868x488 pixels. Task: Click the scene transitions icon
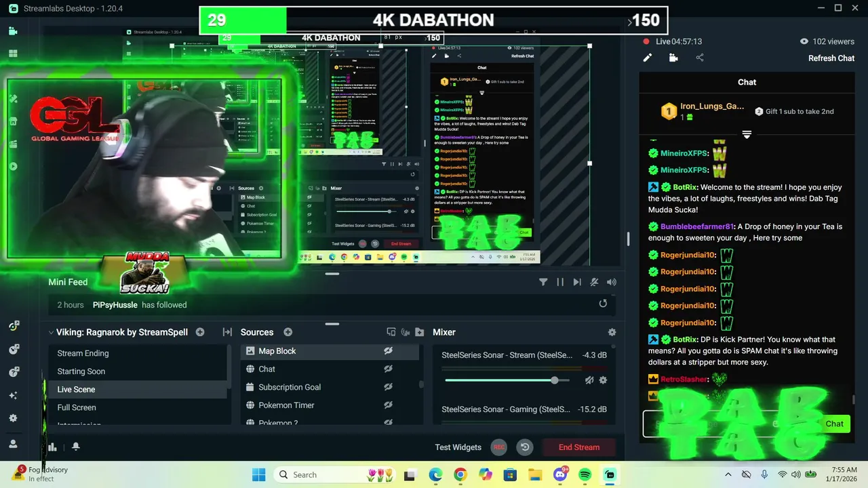(227, 332)
